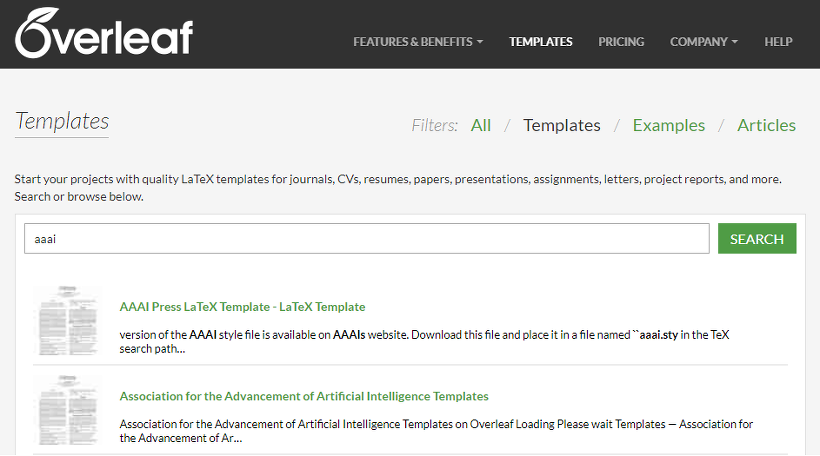Click the search field containing aaai

click(367, 238)
